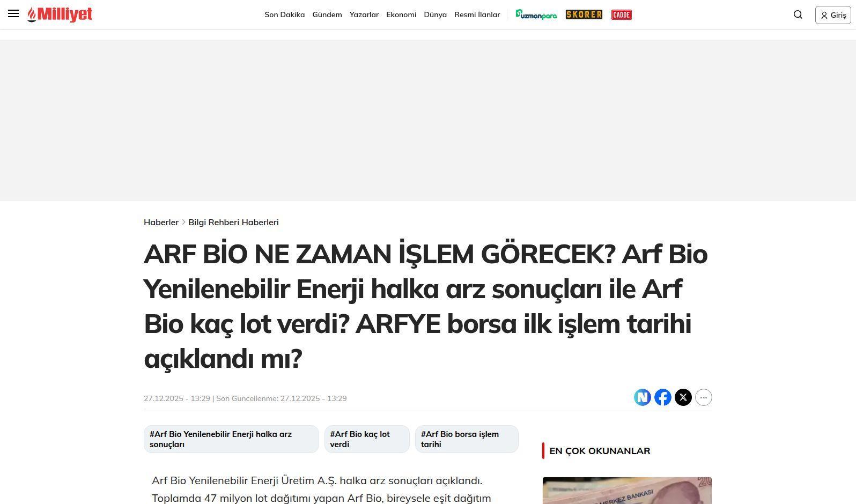
Task: Open the banknote thumbnail under En Çok Okunanlar
Action: coord(626,491)
